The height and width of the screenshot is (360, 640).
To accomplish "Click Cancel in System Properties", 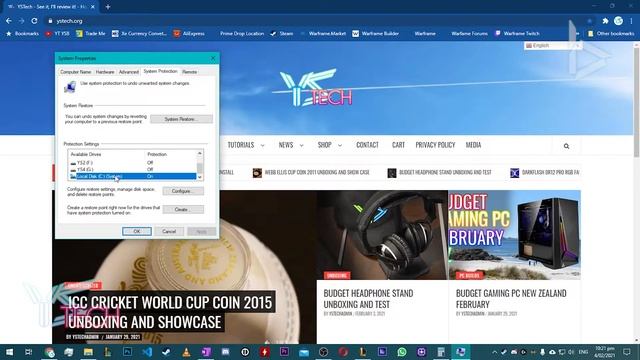I will 169,231.
